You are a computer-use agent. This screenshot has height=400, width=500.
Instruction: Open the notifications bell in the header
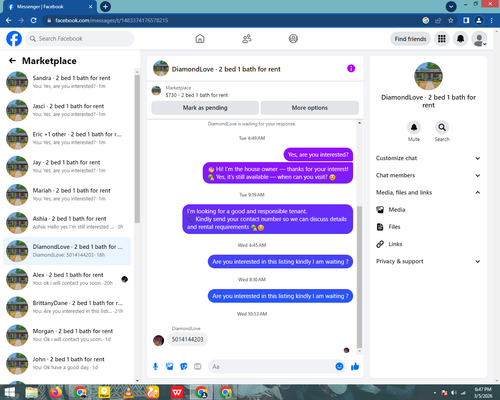(460, 39)
